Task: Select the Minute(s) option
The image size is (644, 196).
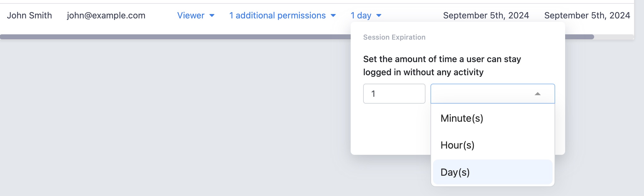Action: pyautogui.click(x=493, y=118)
